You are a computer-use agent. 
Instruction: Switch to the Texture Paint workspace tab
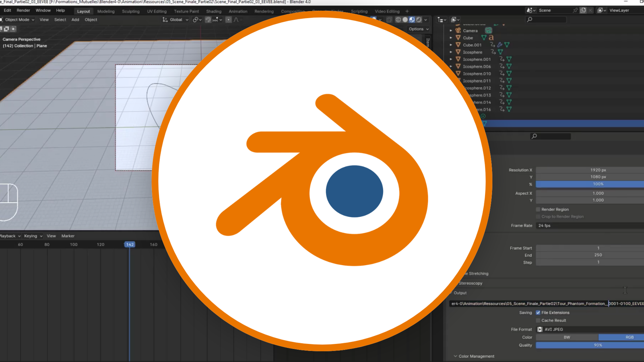(186, 11)
